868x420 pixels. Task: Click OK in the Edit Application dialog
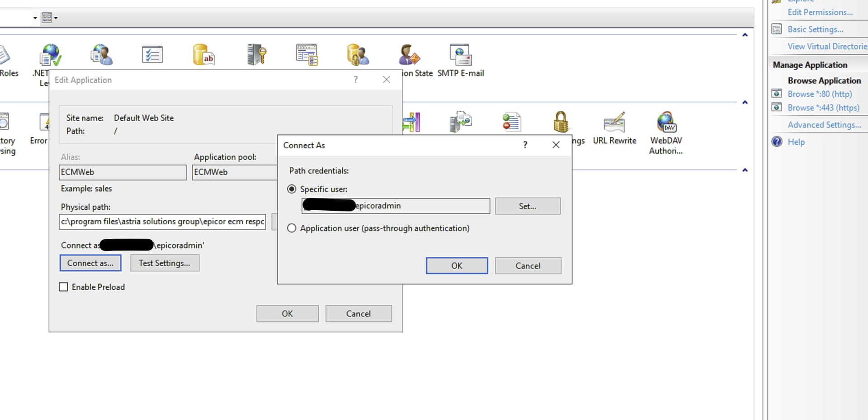point(288,314)
